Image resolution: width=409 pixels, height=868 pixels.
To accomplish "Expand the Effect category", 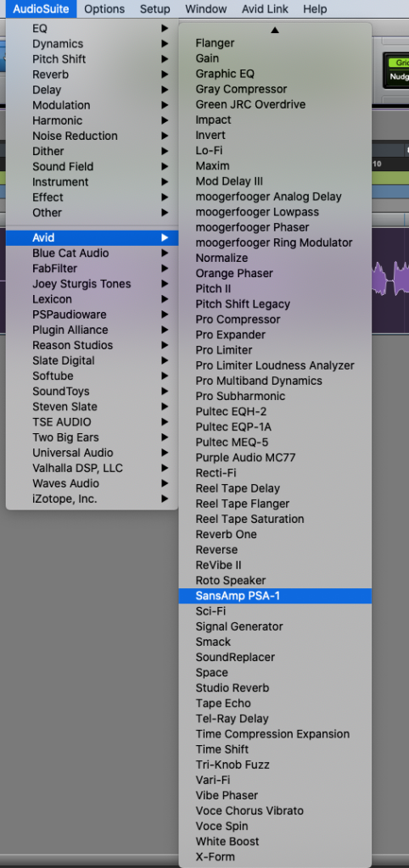I will point(92,197).
